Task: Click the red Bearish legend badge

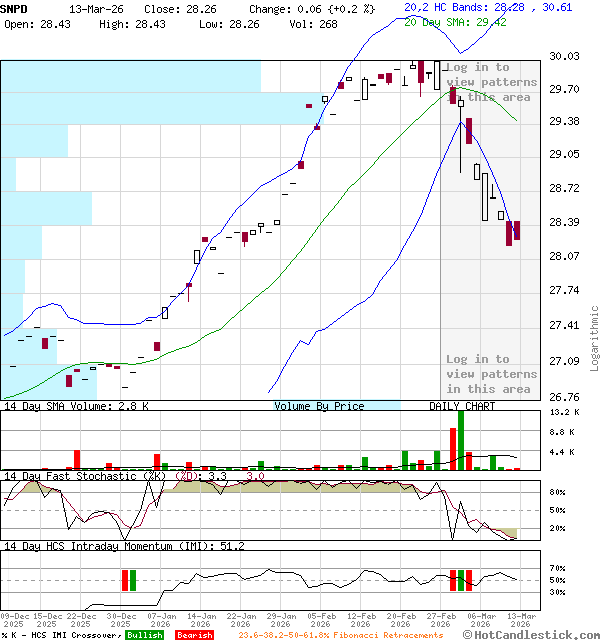Action: pyautogui.click(x=192, y=635)
